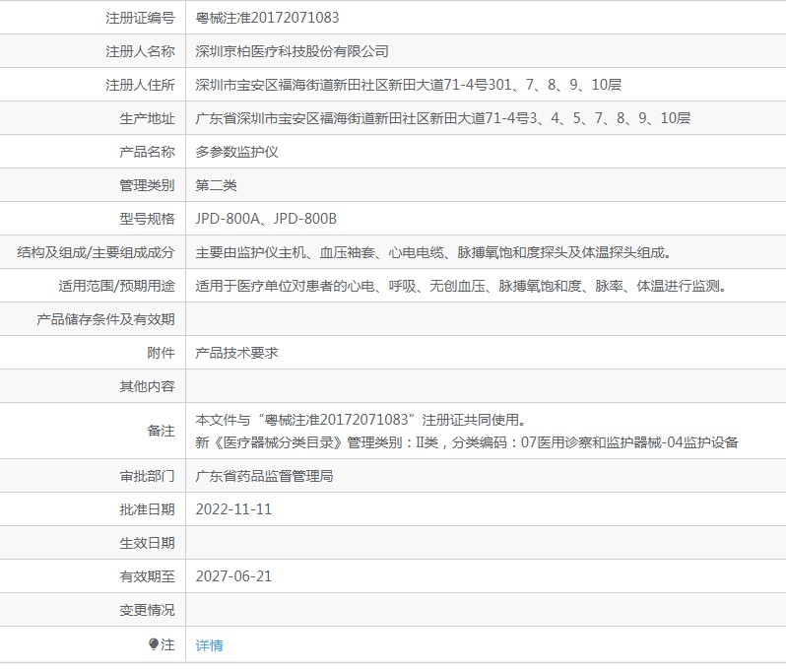
Task: Select the approval department 广东省药品监督管理局
Action: click(x=264, y=476)
